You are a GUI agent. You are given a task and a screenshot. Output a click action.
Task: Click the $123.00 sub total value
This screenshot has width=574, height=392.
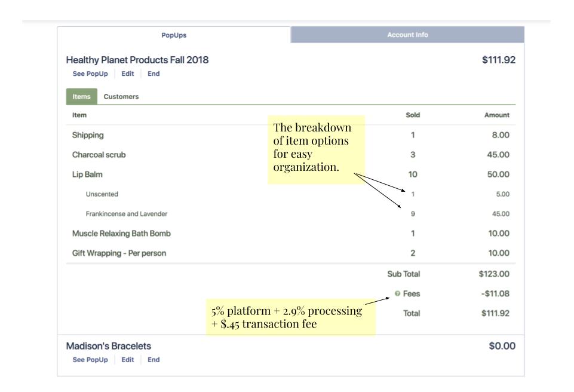494,274
